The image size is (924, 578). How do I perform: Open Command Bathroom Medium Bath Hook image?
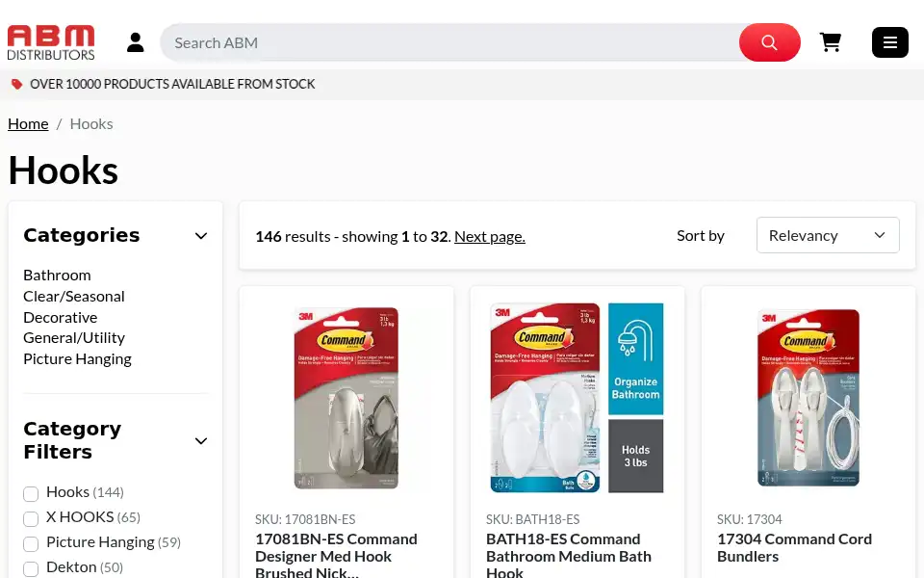pos(577,398)
